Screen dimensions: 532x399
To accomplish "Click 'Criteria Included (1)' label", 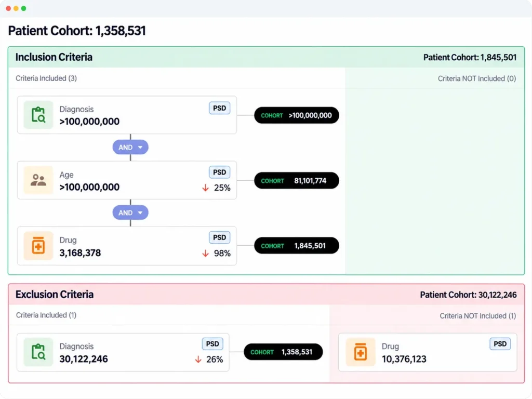I will coord(46,315).
